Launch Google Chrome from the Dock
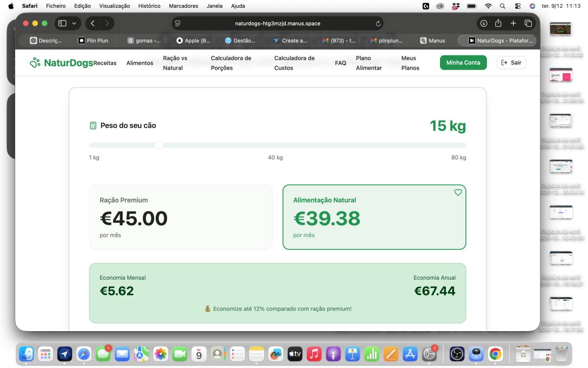Image resolution: width=588 pixels, height=368 pixels. (495, 353)
